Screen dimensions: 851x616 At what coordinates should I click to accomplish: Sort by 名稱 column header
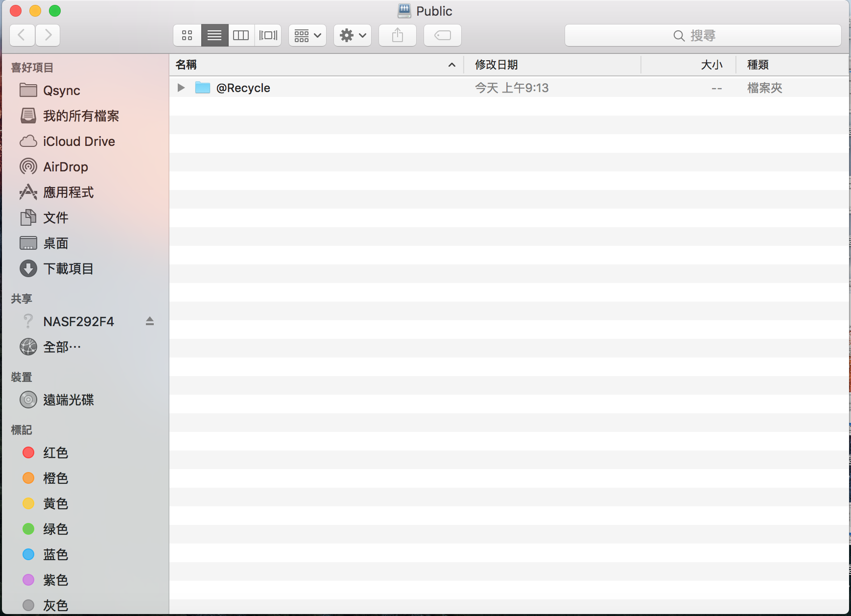click(186, 65)
